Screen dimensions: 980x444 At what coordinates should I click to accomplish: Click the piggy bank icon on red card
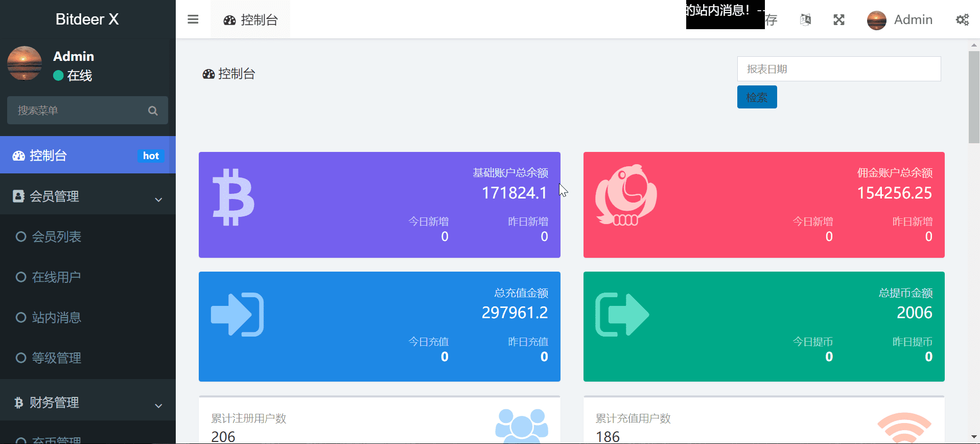pos(626,195)
